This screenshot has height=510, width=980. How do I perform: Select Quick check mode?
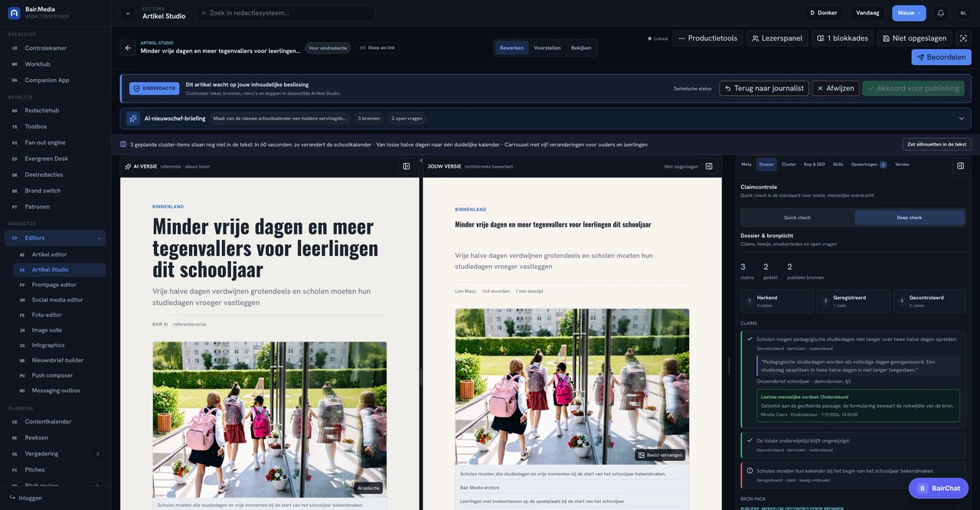point(797,217)
